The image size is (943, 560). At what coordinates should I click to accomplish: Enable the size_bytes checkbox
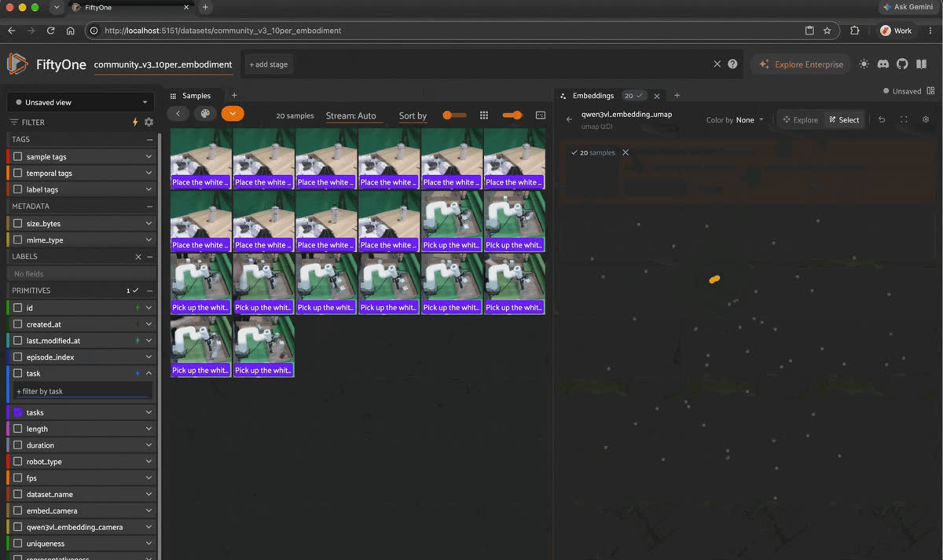(18, 224)
